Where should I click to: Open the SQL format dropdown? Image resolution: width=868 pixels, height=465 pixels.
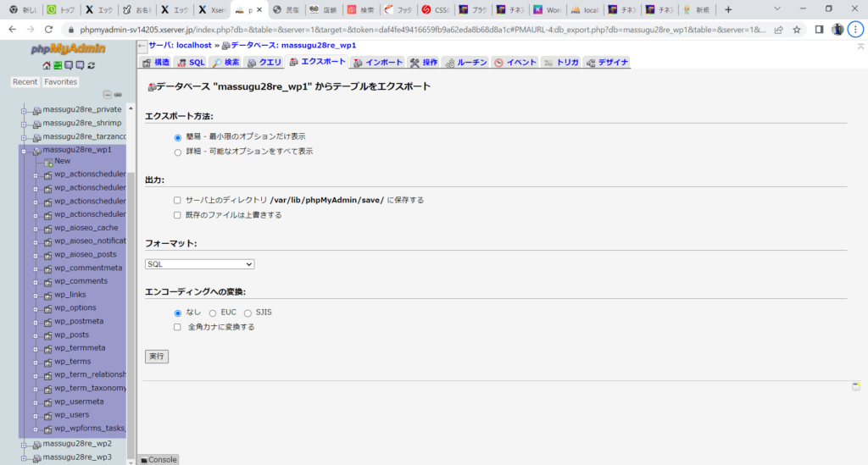point(200,264)
